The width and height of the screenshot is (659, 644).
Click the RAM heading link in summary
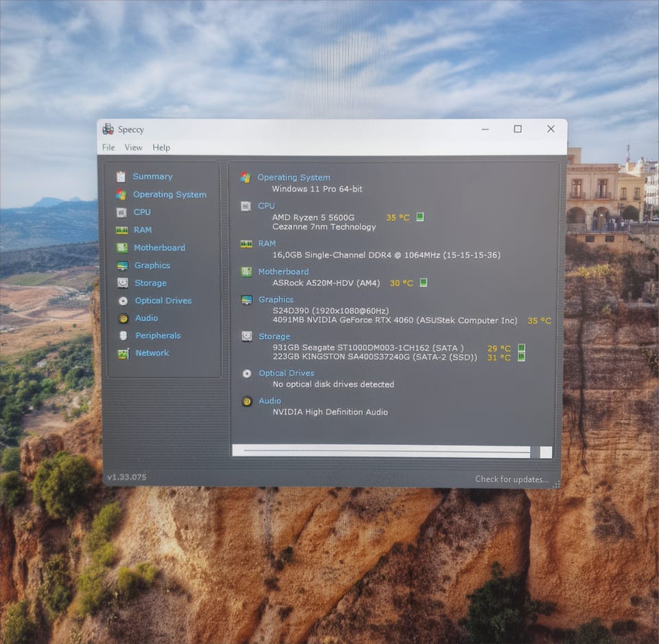[267, 244]
